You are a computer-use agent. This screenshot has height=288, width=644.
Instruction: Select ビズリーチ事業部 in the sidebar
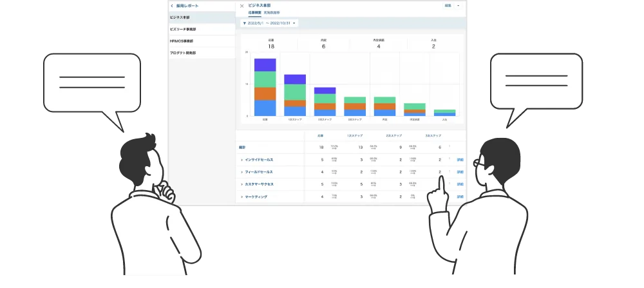coord(201,29)
